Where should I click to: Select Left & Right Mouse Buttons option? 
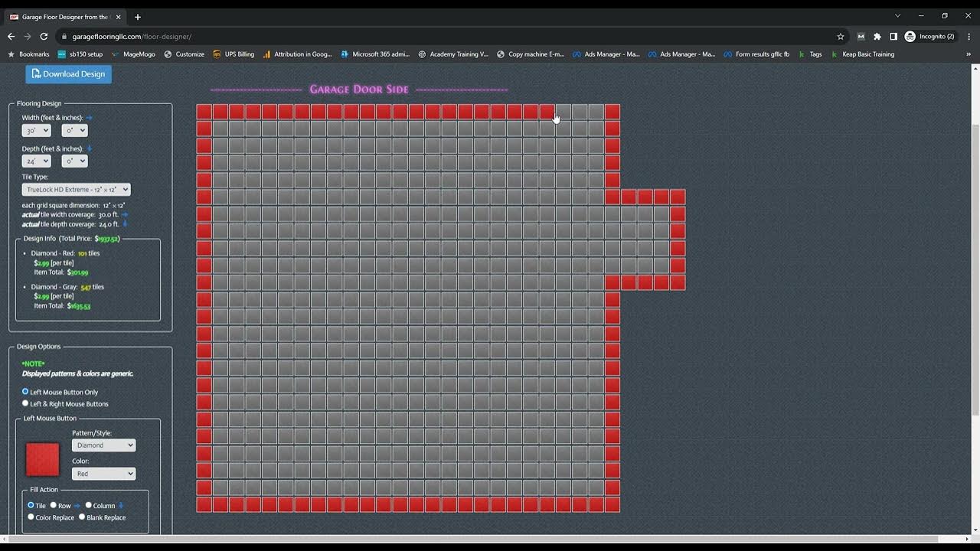point(25,403)
